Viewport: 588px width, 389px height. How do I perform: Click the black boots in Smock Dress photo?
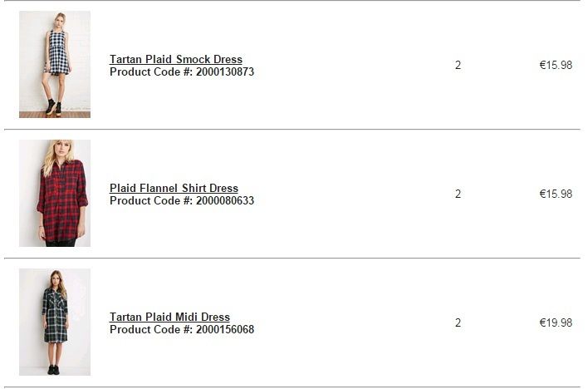click(53, 108)
